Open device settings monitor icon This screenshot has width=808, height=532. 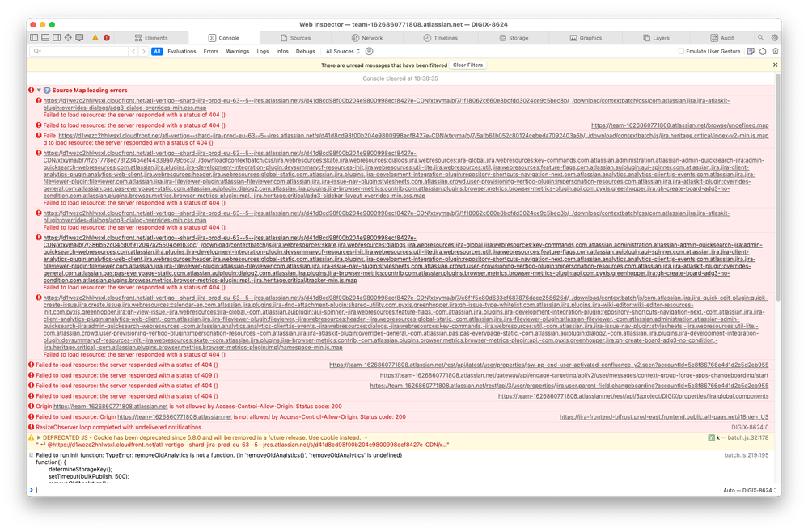(79, 37)
